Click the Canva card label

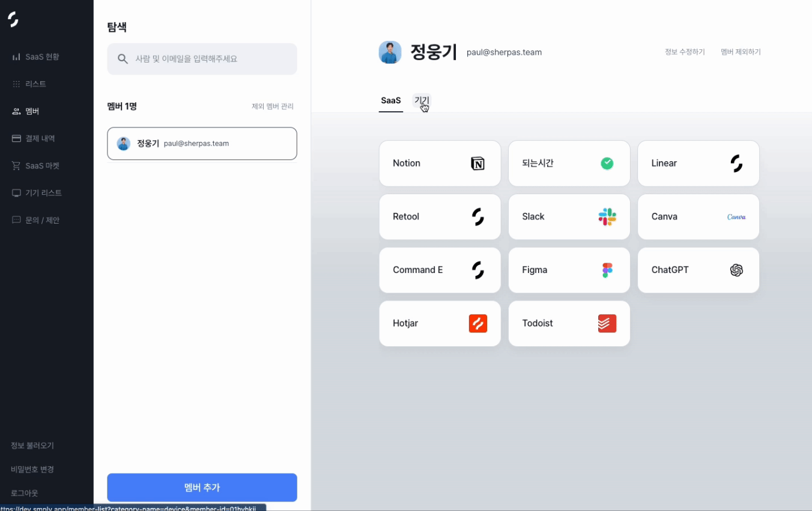tap(664, 217)
